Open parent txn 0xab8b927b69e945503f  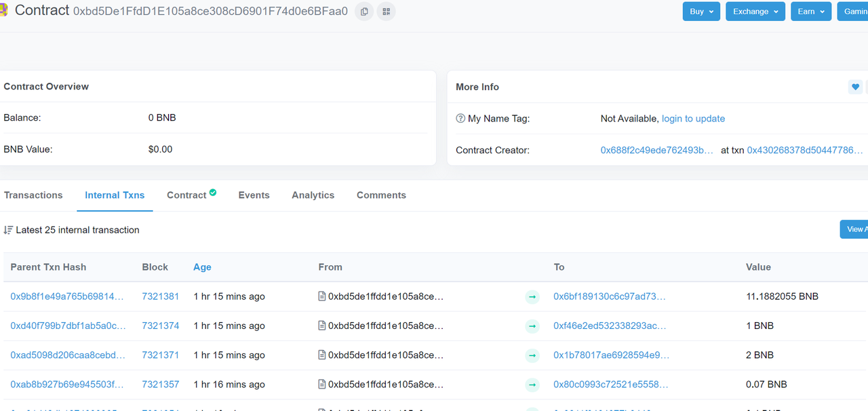(67, 385)
